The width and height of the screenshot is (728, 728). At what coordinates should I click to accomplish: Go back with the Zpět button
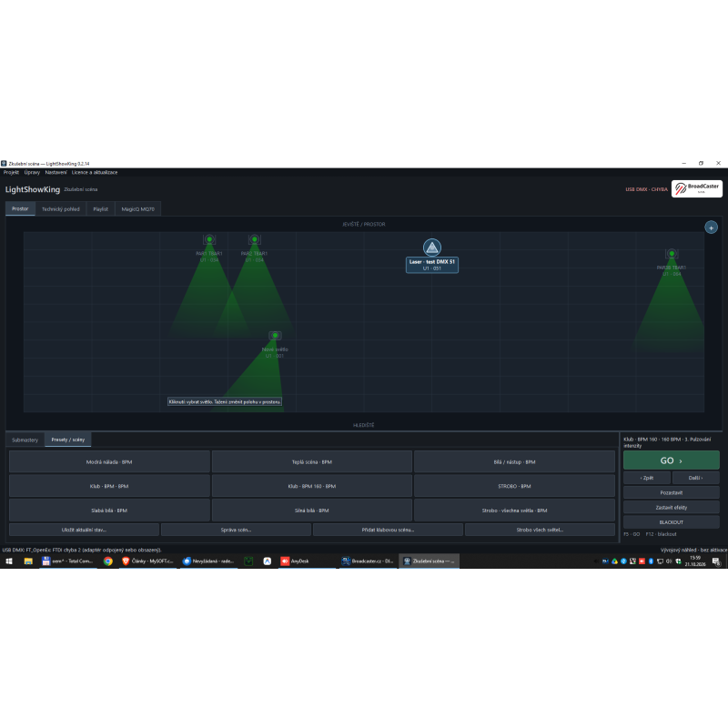[x=647, y=478]
